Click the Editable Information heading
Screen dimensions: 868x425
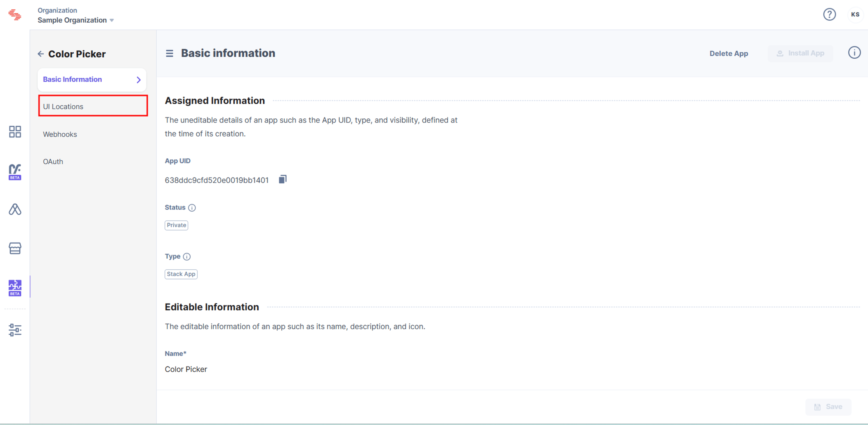pyautogui.click(x=212, y=307)
